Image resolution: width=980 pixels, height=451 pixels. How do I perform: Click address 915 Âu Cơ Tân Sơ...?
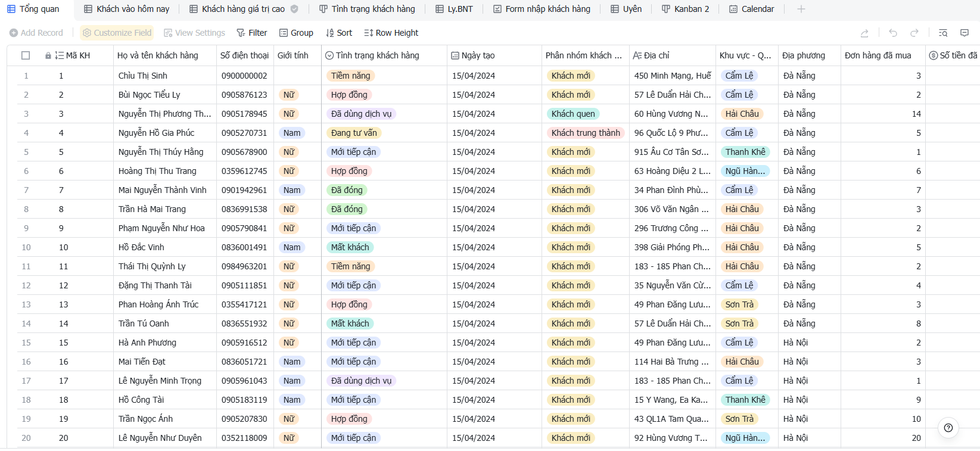coord(671,152)
